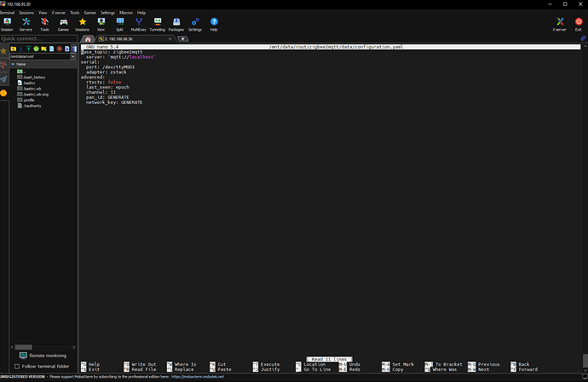Close the 192.168.95.30 session tab
This screenshot has height=382, width=588.
[170, 39]
